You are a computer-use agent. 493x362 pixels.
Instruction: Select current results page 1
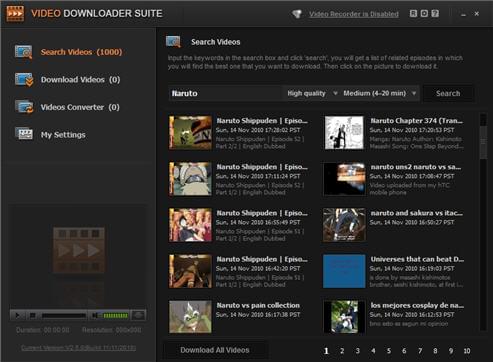coord(326,351)
